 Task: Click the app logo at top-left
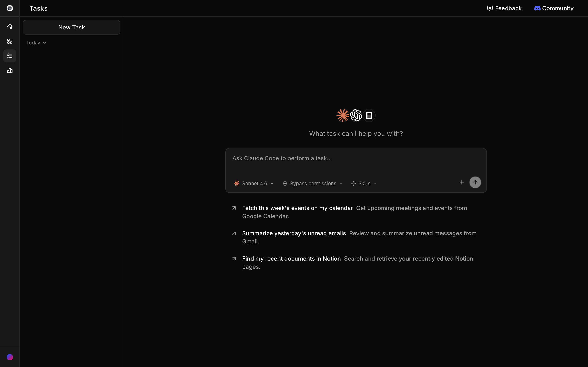[x=10, y=8]
